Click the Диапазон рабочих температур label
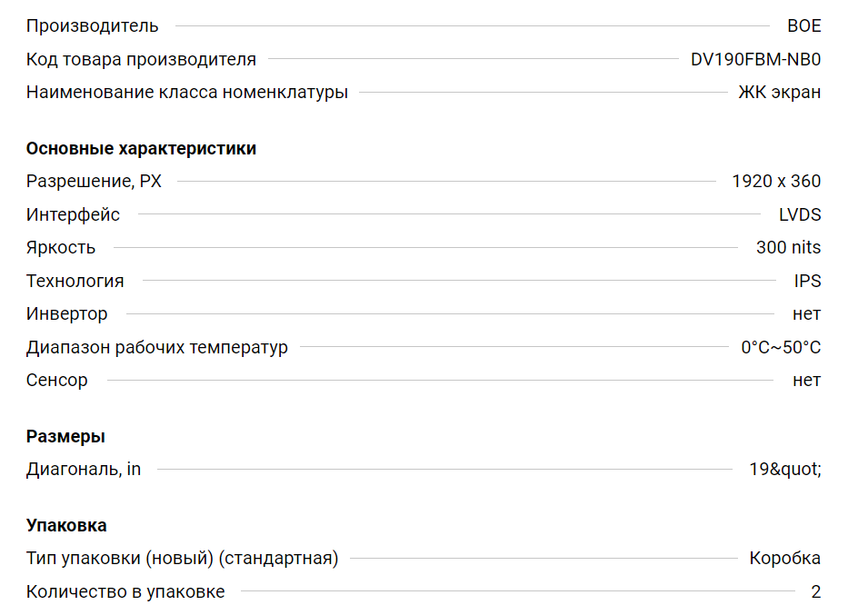Viewport: 868px width, 615px height. coord(156,348)
